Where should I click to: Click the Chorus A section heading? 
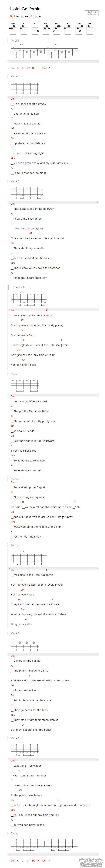tap(18, 287)
